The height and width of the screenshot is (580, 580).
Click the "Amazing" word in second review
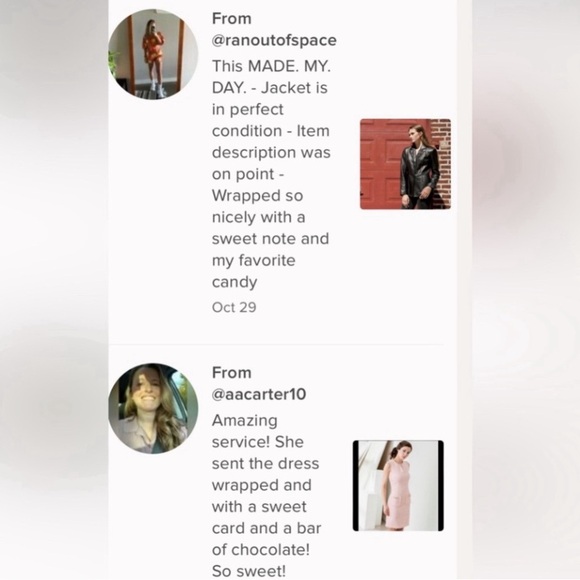(x=245, y=421)
